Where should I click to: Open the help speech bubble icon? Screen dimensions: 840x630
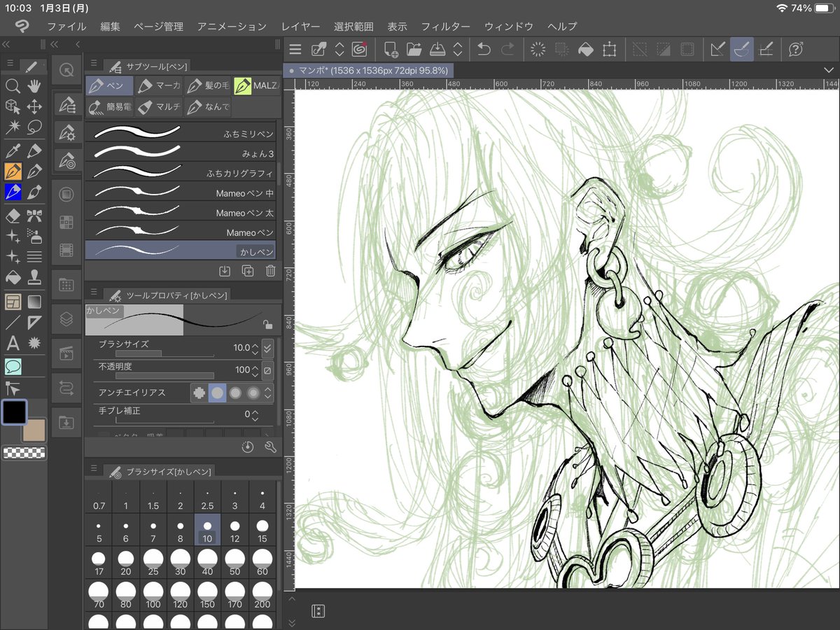tap(796, 49)
